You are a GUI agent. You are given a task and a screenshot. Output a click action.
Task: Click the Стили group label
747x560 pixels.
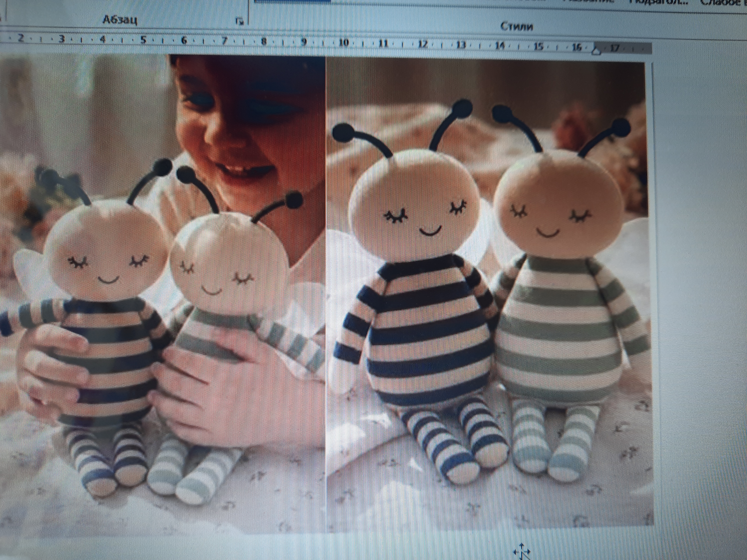click(x=517, y=26)
